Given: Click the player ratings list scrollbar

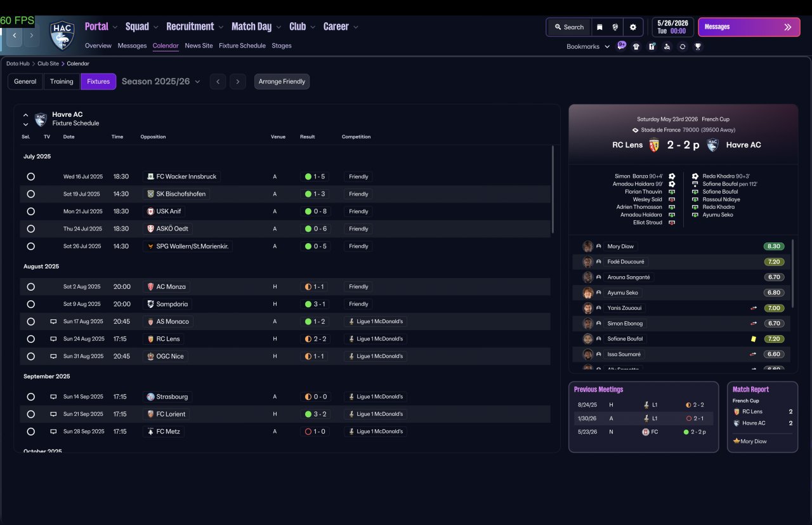Looking at the screenshot, I should (x=793, y=273).
